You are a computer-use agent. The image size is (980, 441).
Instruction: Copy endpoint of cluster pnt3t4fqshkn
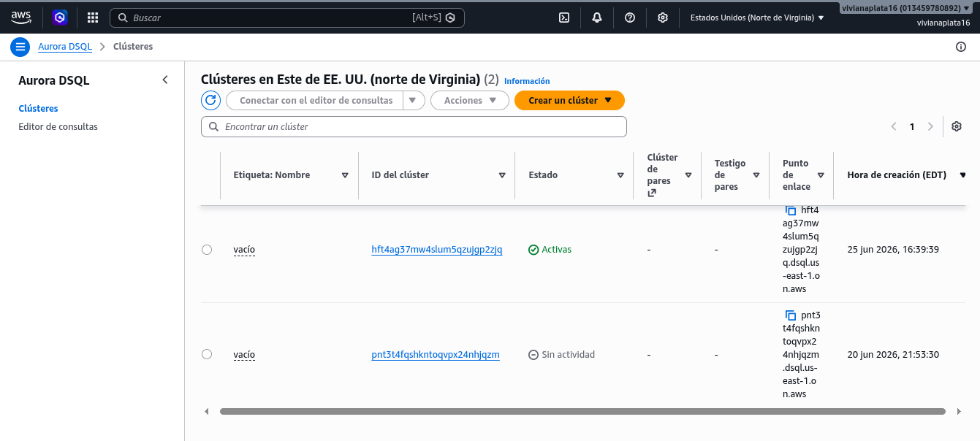point(791,315)
